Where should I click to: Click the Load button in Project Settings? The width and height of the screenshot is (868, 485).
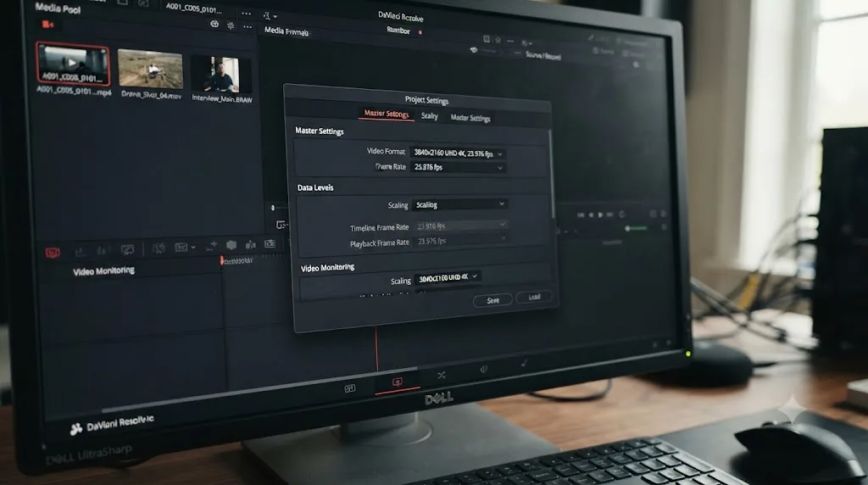[534, 298]
